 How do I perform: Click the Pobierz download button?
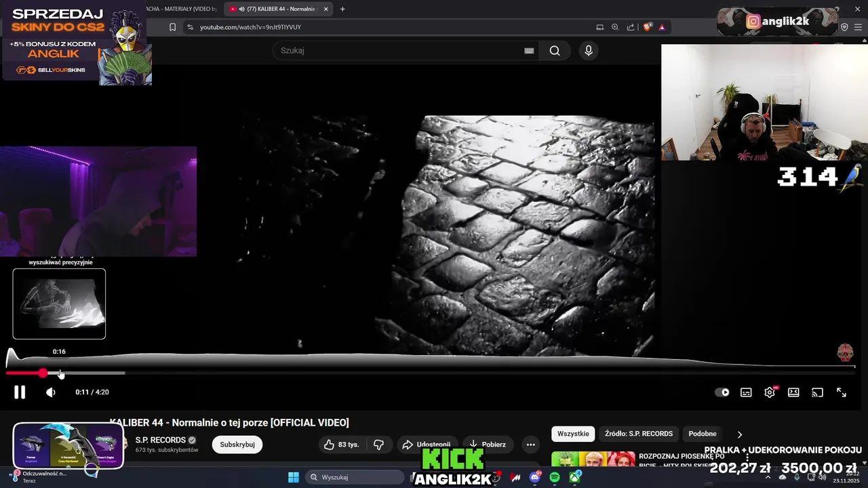[488, 445]
